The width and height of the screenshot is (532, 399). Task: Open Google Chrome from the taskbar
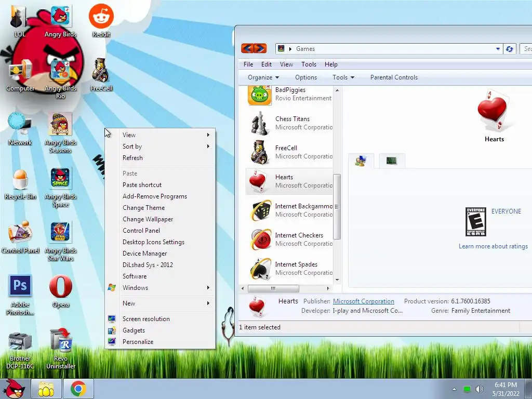(78, 389)
